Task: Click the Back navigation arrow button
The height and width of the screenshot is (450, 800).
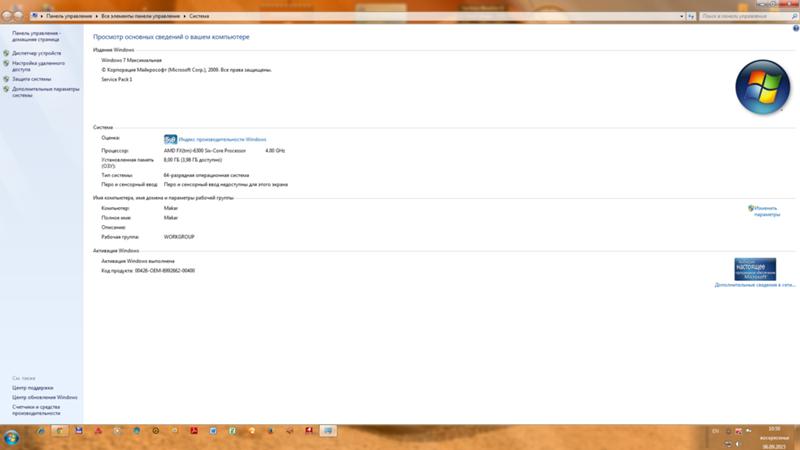Action: (x=7, y=16)
